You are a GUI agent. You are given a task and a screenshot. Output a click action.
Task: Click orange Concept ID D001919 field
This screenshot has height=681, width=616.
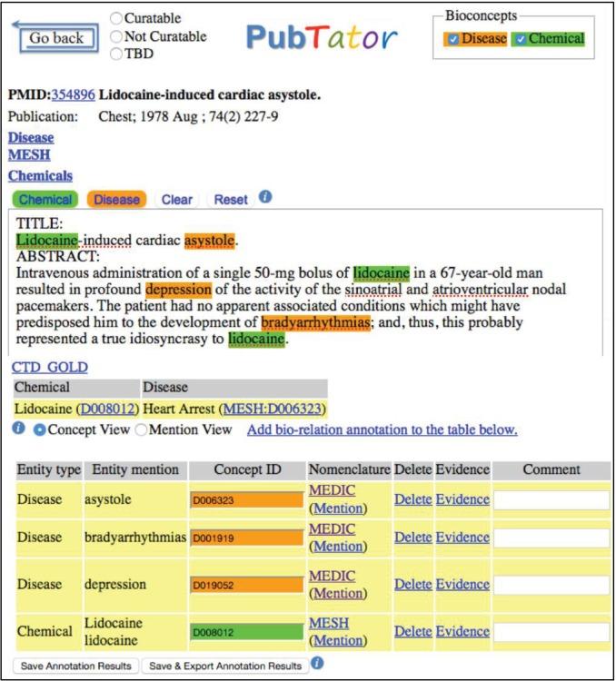tap(246, 538)
